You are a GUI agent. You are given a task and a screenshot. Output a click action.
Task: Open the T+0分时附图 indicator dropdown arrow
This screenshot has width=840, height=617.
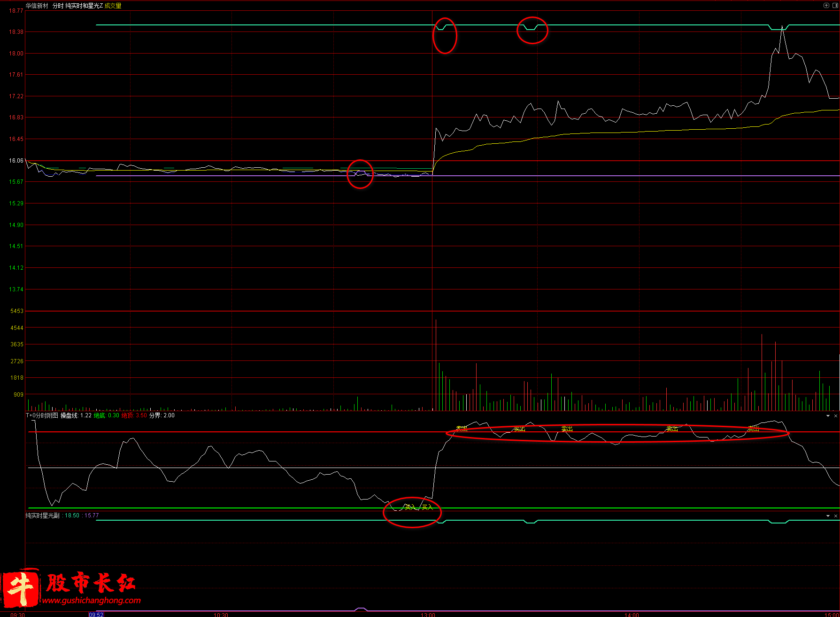828,416
